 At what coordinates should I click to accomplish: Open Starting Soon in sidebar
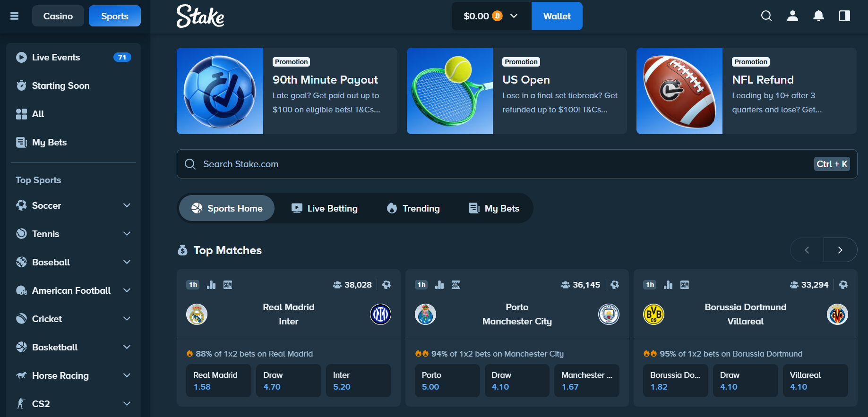[x=73, y=85]
